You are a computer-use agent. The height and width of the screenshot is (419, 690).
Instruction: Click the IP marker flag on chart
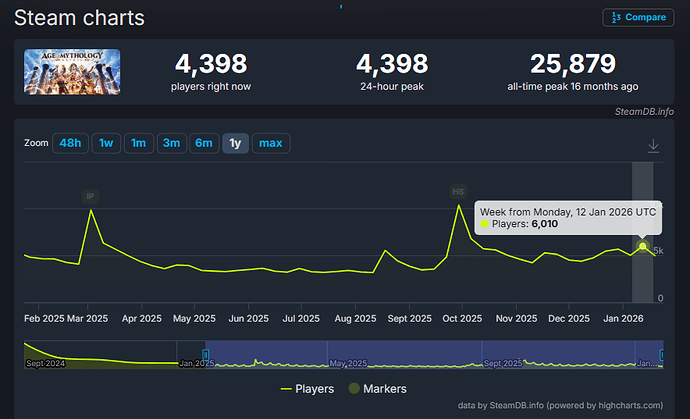[x=91, y=197]
